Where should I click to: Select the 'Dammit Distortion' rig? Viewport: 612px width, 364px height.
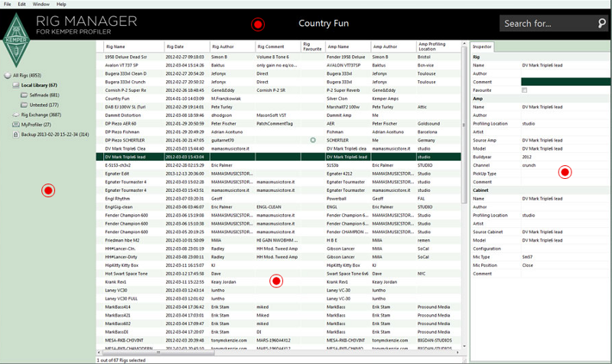click(x=278, y=115)
